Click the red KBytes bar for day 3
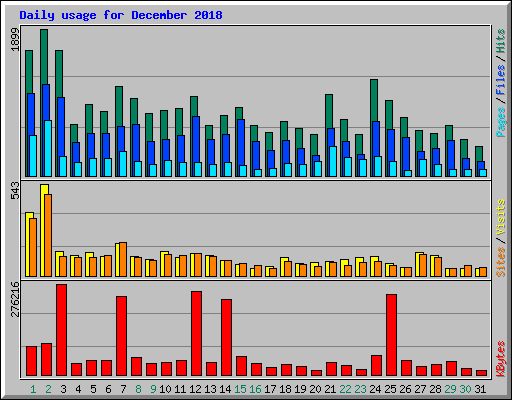Viewport: 512px width, 400px height. tap(61, 330)
